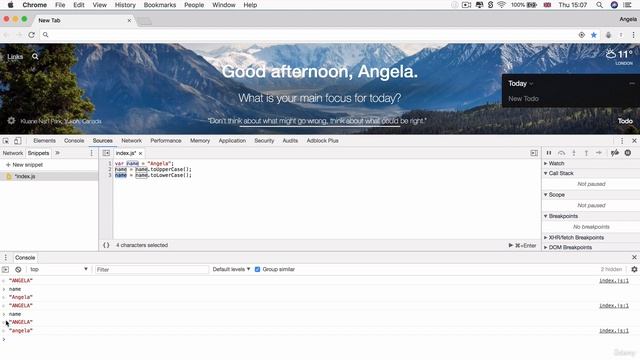
Task: Open the Adblock Plus tab
Action: tap(322, 141)
